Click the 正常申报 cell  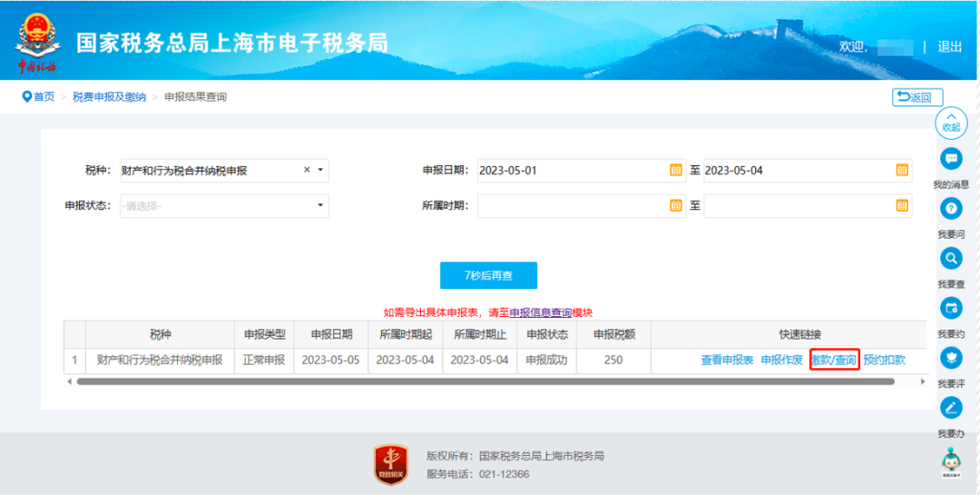click(x=264, y=361)
